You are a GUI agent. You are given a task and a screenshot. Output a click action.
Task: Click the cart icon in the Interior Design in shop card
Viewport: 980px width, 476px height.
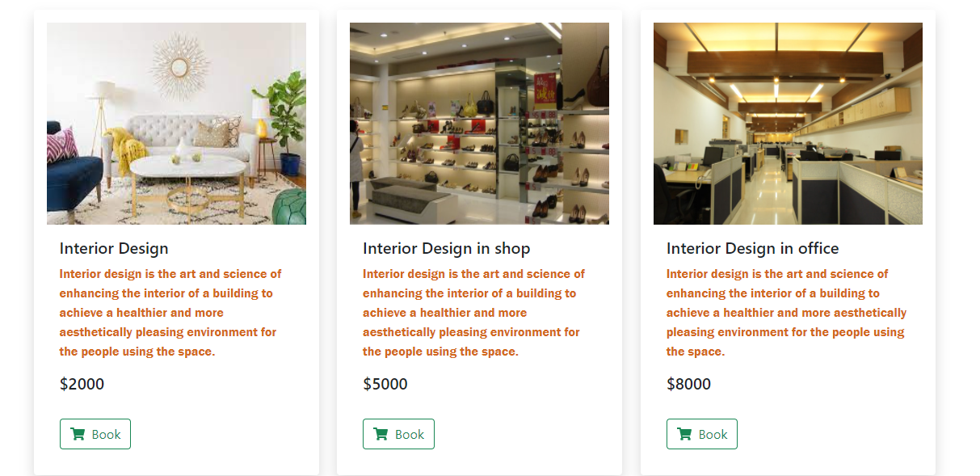[381, 434]
